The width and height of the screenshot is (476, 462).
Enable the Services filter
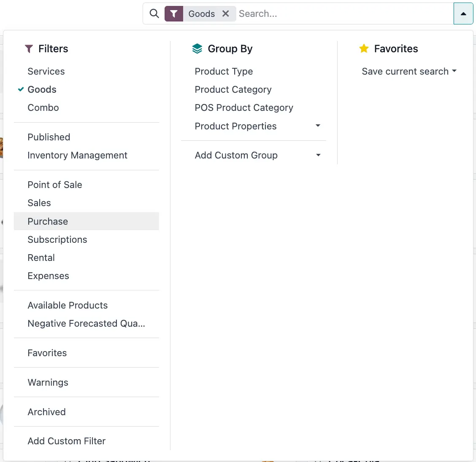click(87, 72)
